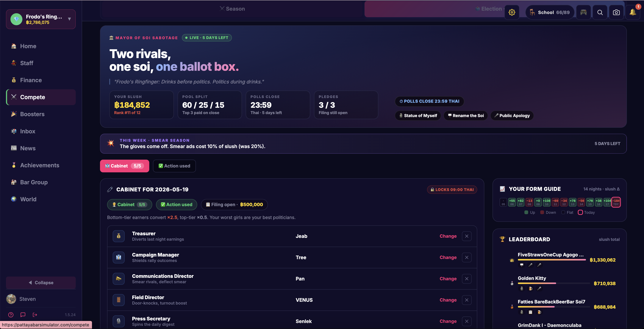Select today's -184 form guide tile
The width and height of the screenshot is (644, 329).
click(616, 202)
